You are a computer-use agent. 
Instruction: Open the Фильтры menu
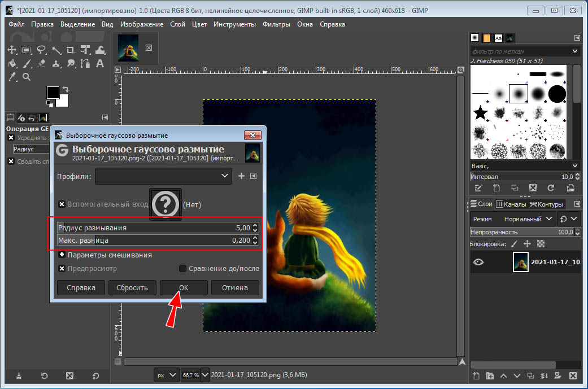click(x=276, y=24)
